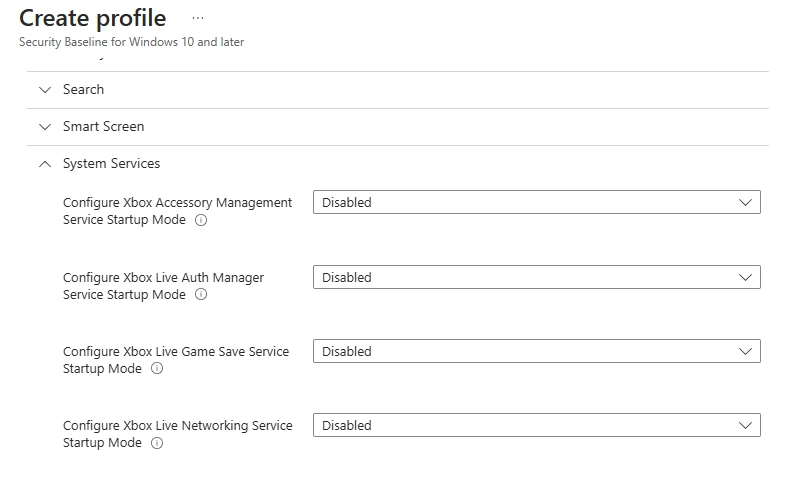The height and width of the screenshot is (484, 790).
Task: Click the System Services section heading text
Action: (111, 164)
